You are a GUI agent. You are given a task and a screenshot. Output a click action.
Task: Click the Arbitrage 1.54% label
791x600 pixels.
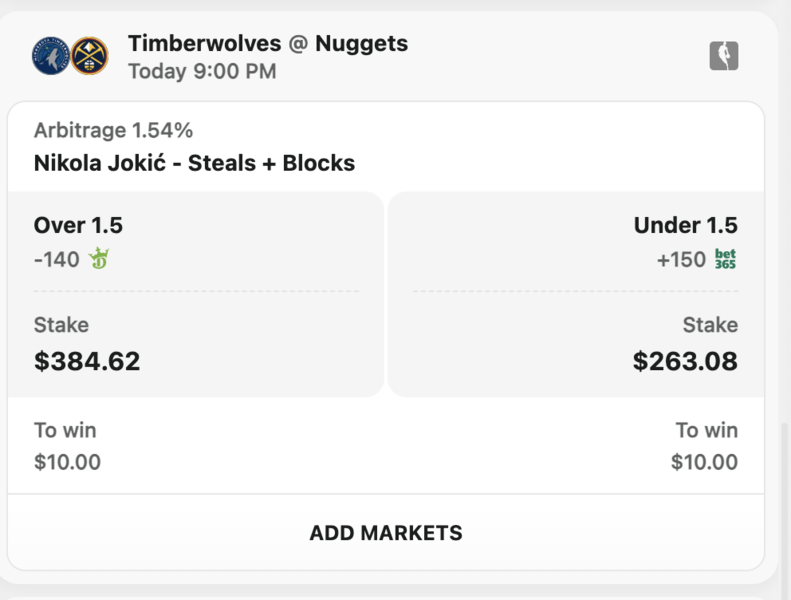click(x=113, y=131)
